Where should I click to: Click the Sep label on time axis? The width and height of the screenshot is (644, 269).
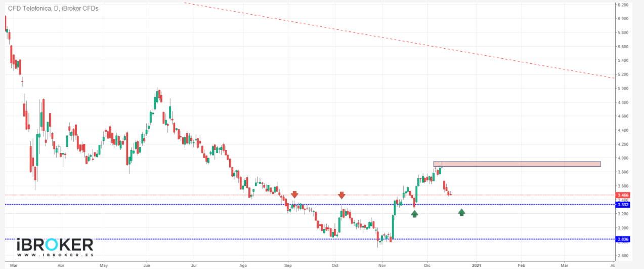pos(288,265)
